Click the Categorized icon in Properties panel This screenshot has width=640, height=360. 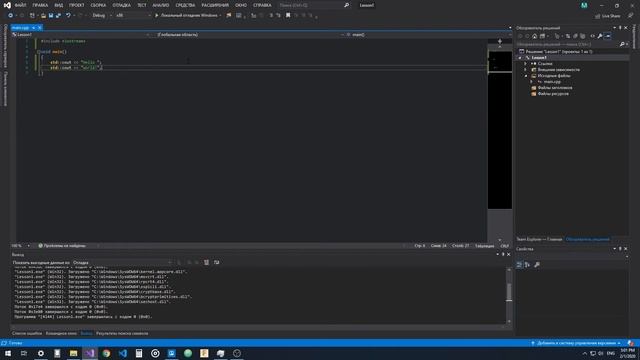click(519, 265)
